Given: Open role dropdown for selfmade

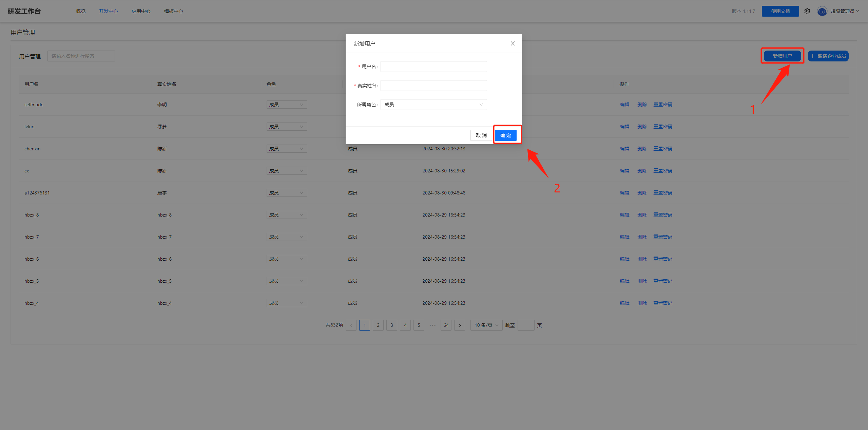Looking at the screenshot, I should 287,105.
